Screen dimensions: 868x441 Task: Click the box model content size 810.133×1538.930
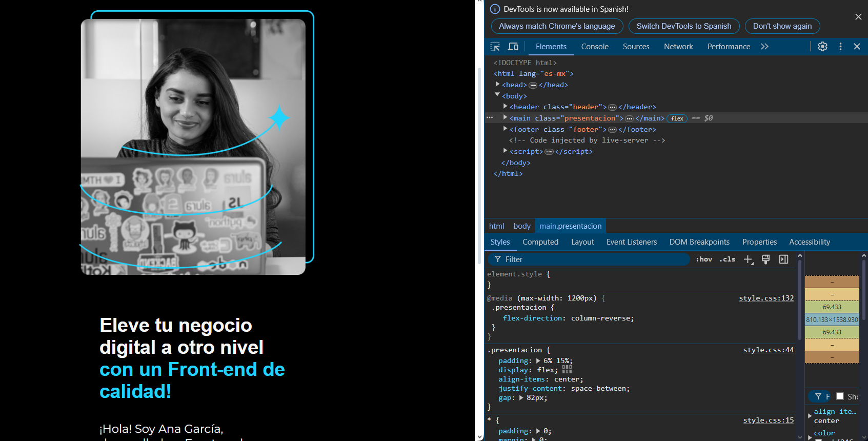[x=832, y=319]
